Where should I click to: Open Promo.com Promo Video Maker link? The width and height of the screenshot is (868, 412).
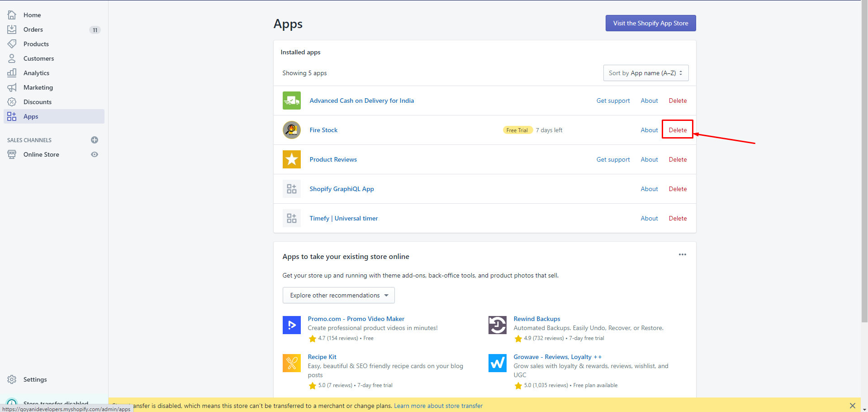click(x=356, y=319)
